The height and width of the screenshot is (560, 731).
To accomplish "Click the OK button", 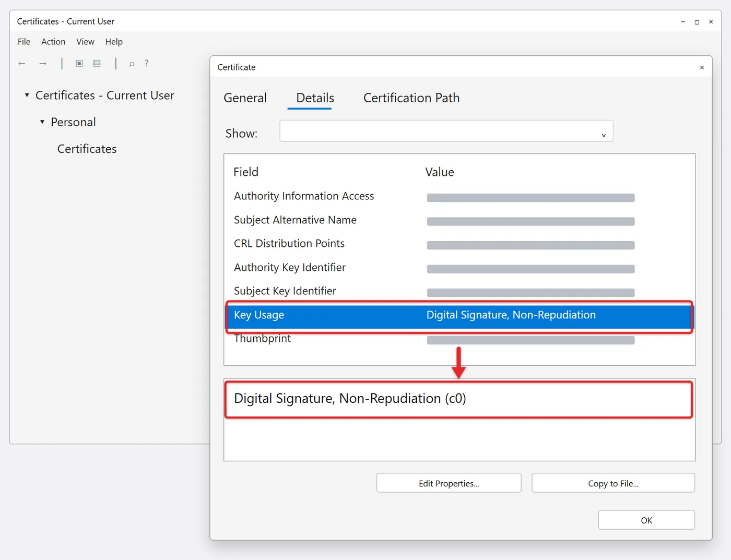I will (x=646, y=520).
